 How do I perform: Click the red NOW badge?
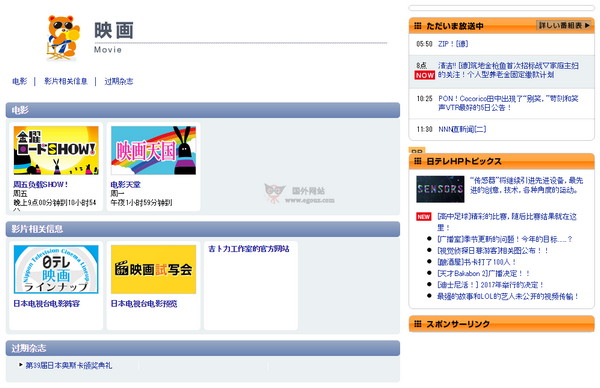pos(425,75)
